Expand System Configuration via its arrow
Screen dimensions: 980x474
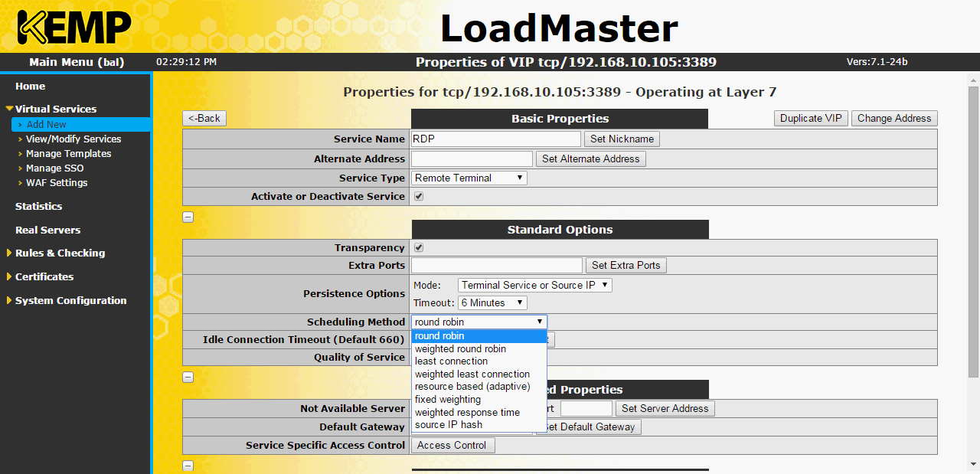[9, 301]
